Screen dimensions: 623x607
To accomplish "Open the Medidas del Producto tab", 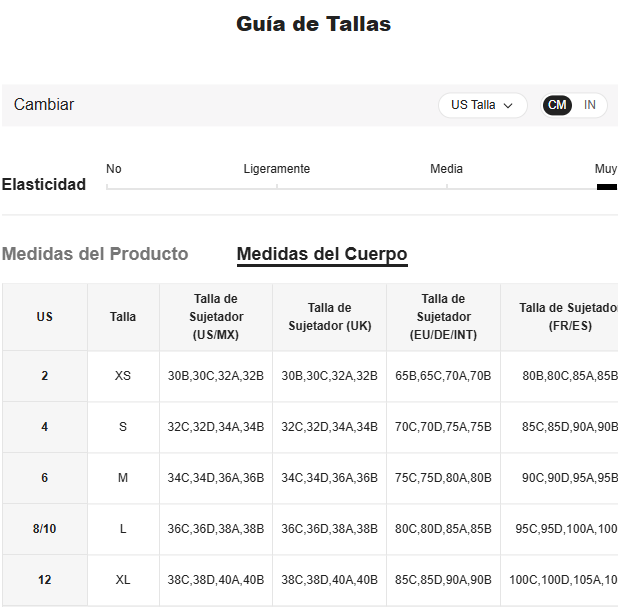I will (x=95, y=254).
